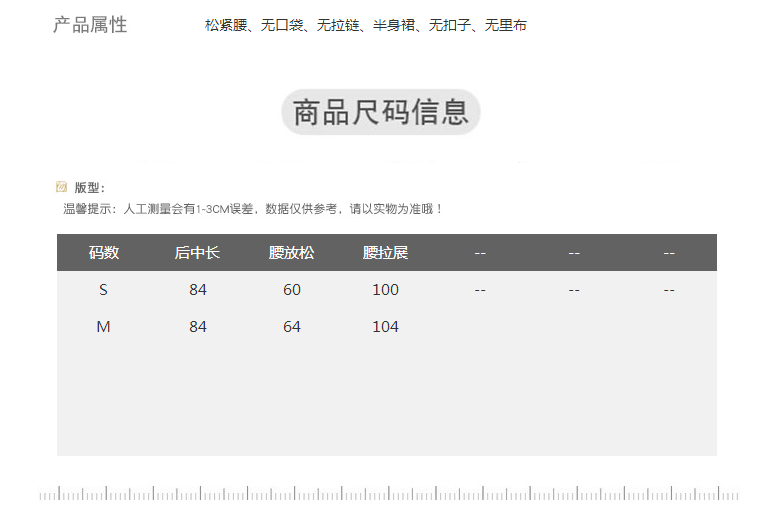780x512 pixels.
Task: Click the 腰放松 column header
Action: pos(292,253)
